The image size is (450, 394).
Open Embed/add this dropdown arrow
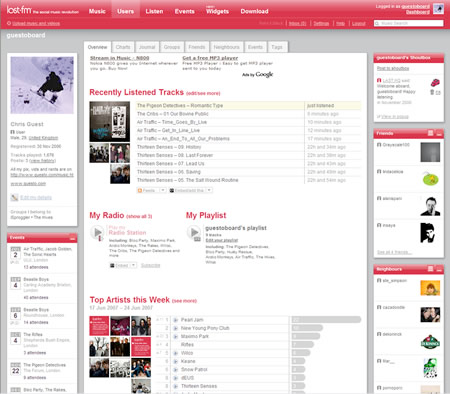click(209, 190)
